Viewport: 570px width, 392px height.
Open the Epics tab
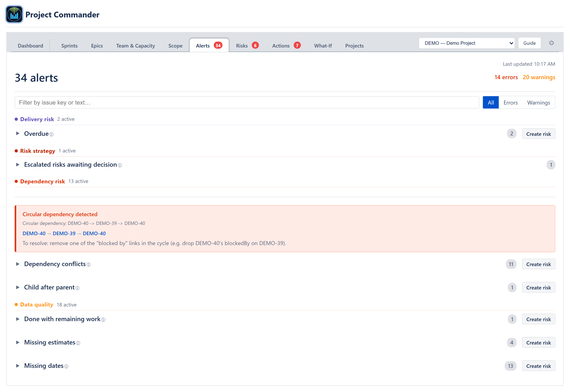point(97,46)
